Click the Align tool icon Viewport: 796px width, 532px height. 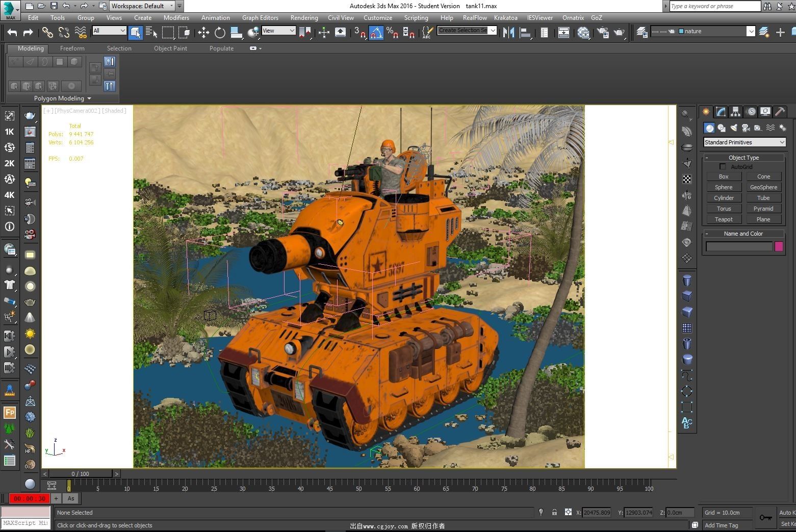click(x=525, y=32)
